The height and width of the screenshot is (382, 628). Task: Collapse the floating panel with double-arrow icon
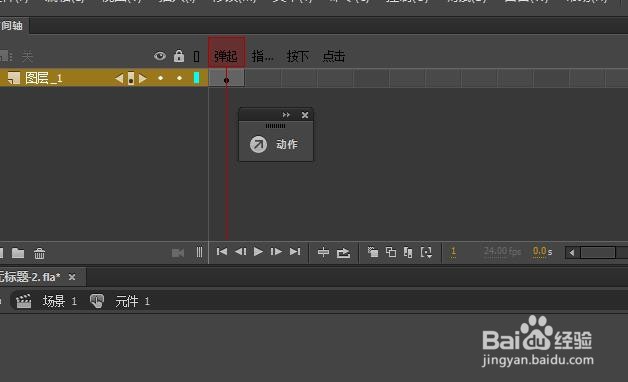tap(286, 115)
